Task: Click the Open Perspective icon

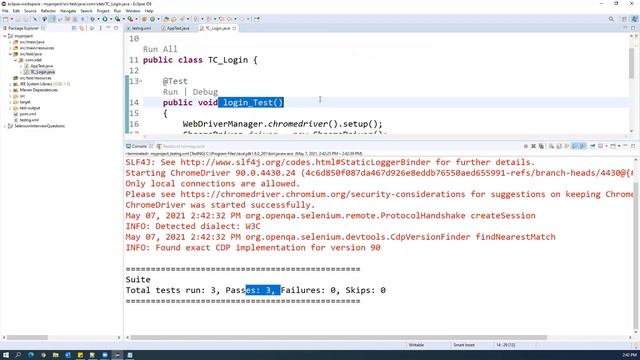Action: (624, 19)
